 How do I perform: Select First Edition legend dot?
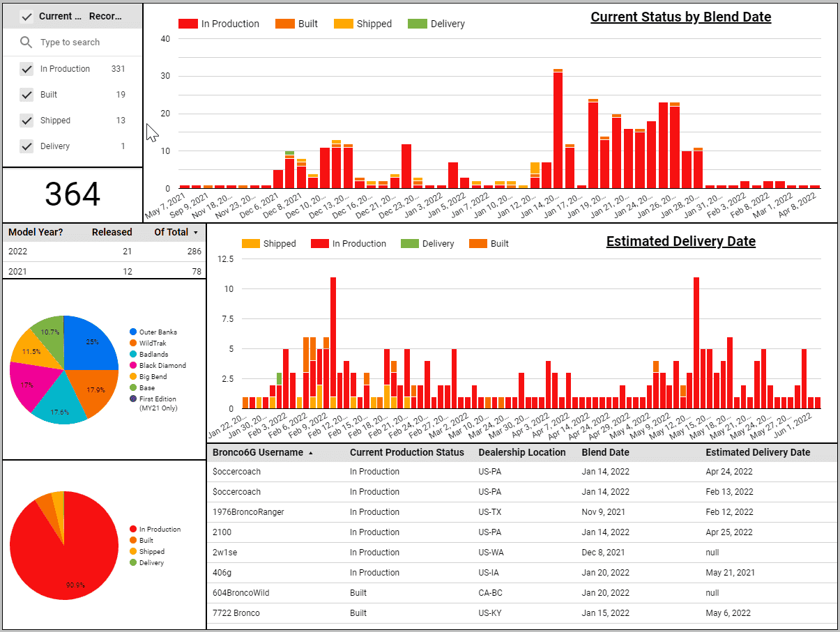click(132, 399)
